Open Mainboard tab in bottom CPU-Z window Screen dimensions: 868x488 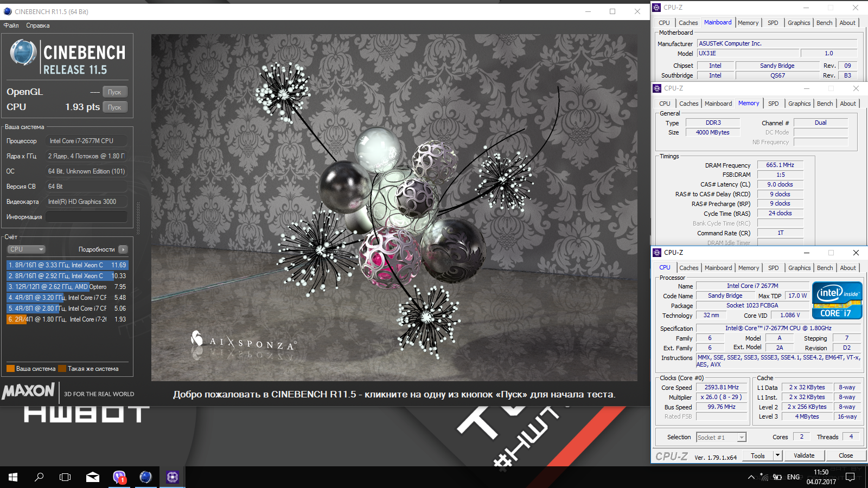tap(718, 268)
